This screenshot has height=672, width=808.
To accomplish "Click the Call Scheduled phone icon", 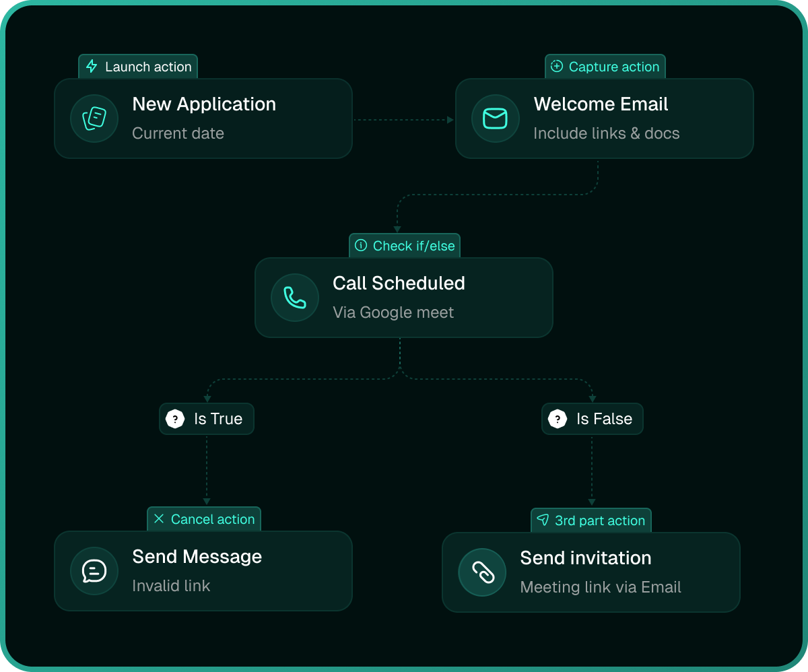I will click(295, 298).
